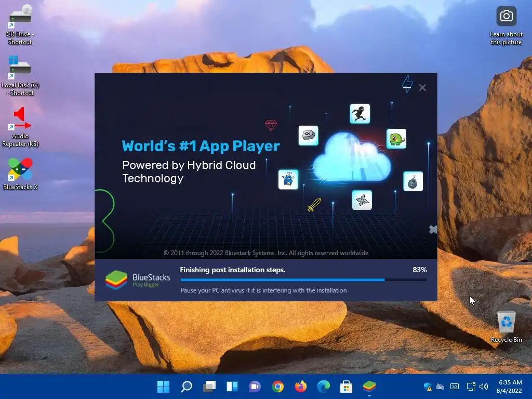The height and width of the screenshot is (399, 532).
Task: Click the green dinosaur game tile
Action: pyautogui.click(x=396, y=139)
